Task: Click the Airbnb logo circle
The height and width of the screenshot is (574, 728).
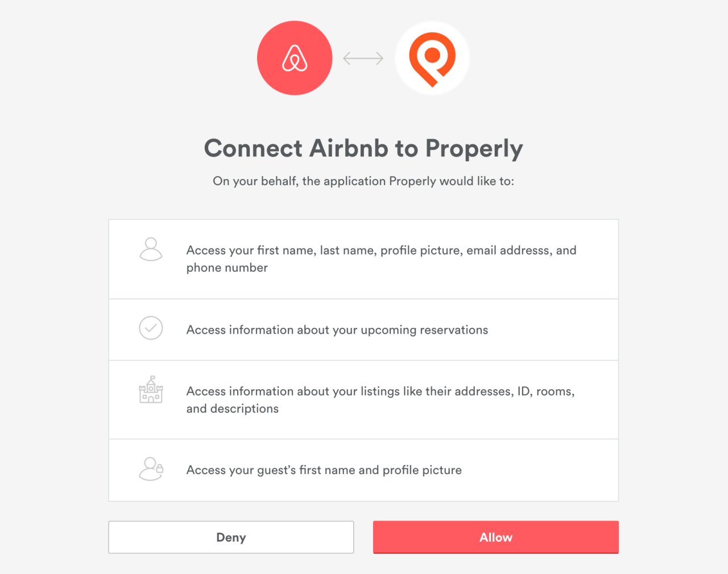Action: pyautogui.click(x=295, y=58)
